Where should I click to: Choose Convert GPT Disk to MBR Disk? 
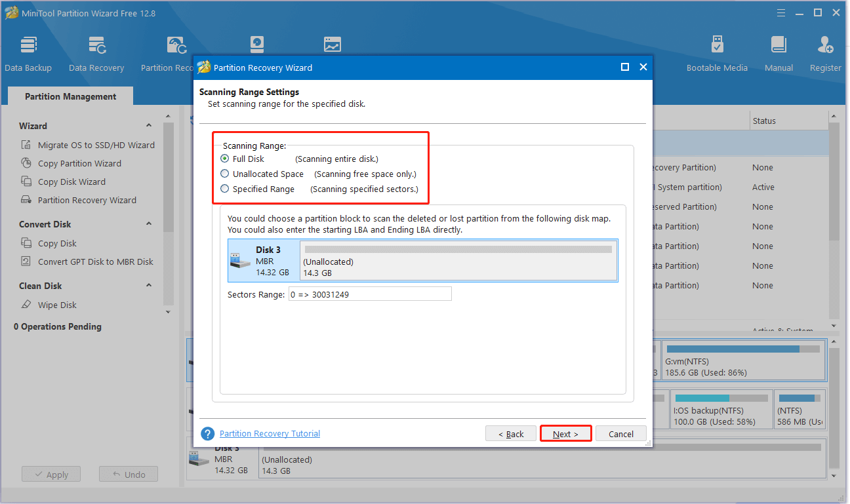(x=96, y=262)
